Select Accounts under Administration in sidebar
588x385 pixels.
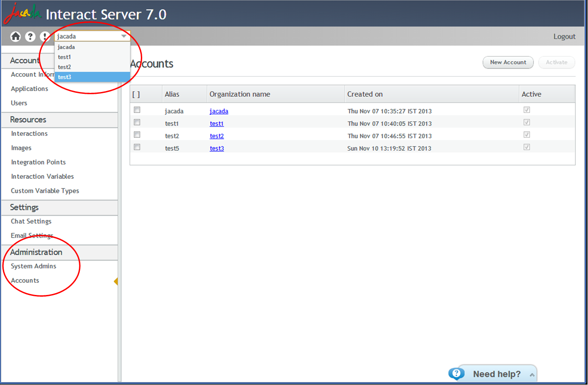click(25, 280)
